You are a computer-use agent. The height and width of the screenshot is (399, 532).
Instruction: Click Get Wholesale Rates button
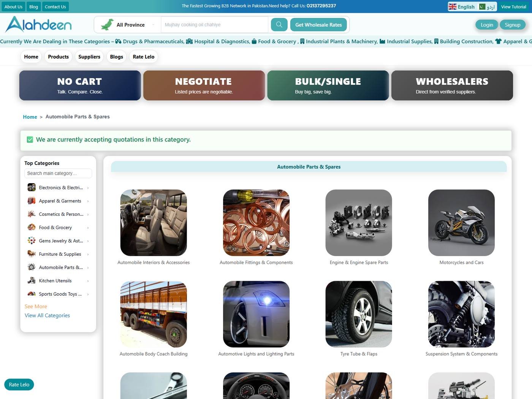(x=318, y=25)
